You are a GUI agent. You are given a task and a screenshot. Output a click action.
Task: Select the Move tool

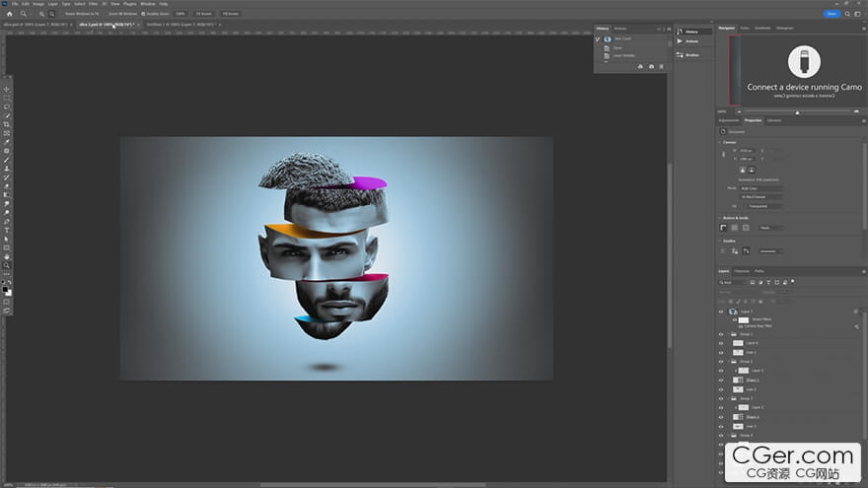click(7, 90)
